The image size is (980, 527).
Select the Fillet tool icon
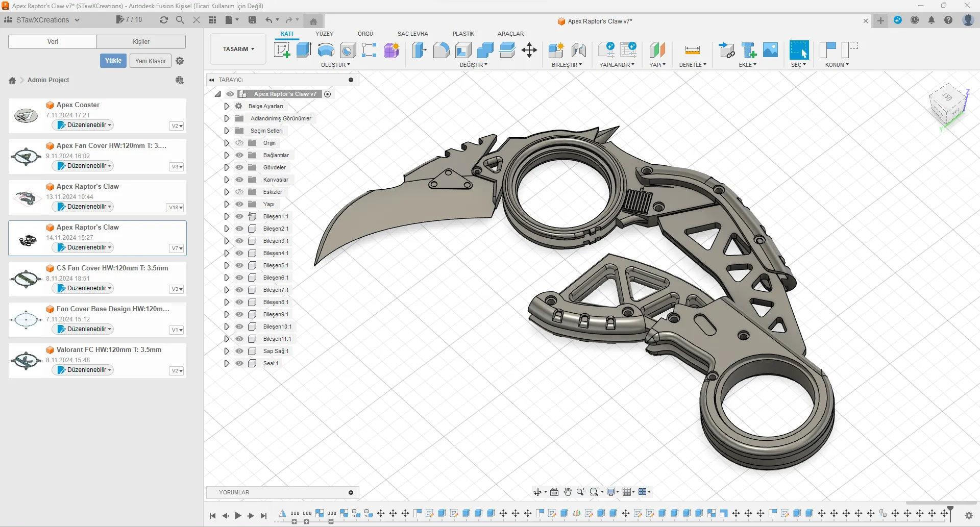(442, 50)
